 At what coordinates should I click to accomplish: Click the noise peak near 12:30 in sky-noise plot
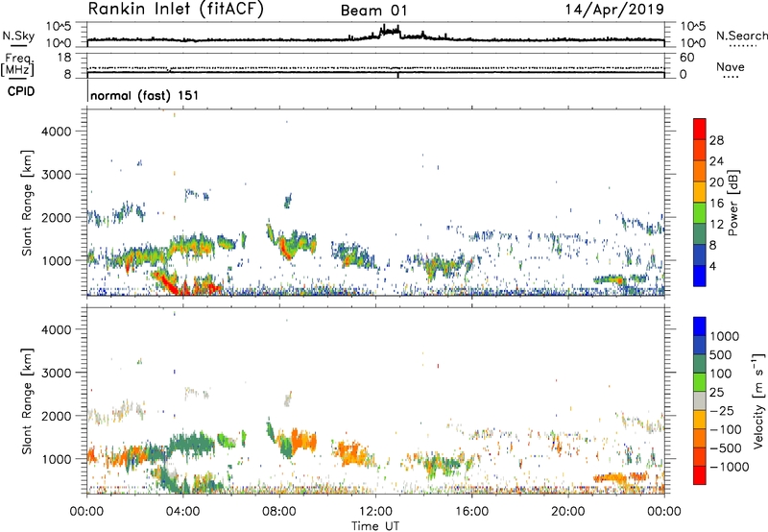coord(390,31)
